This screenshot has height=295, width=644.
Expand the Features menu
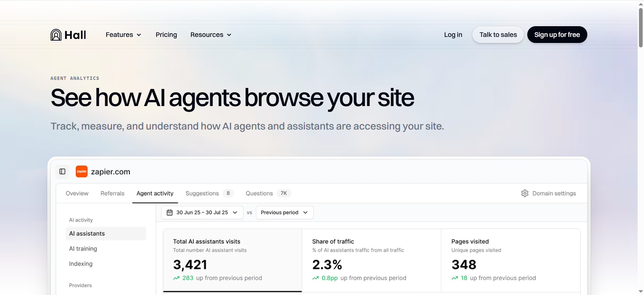(x=123, y=35)
